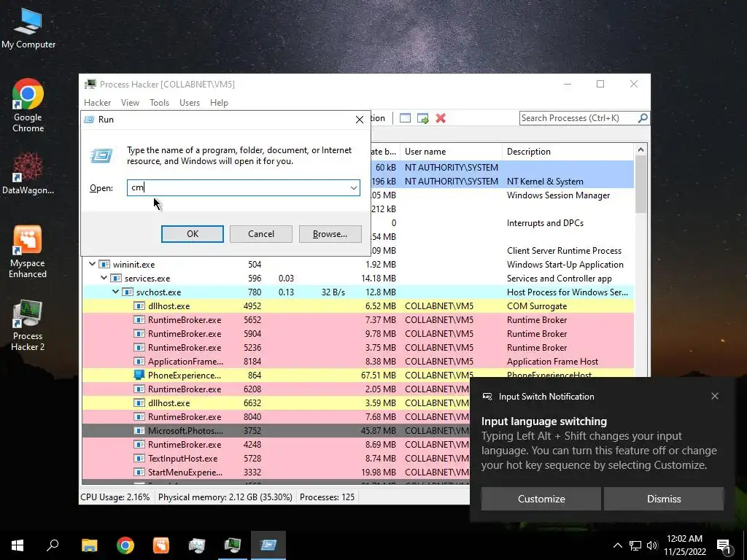Click the Run dialog taskbar button
This screenshot has height=560, width=747.
268,545
